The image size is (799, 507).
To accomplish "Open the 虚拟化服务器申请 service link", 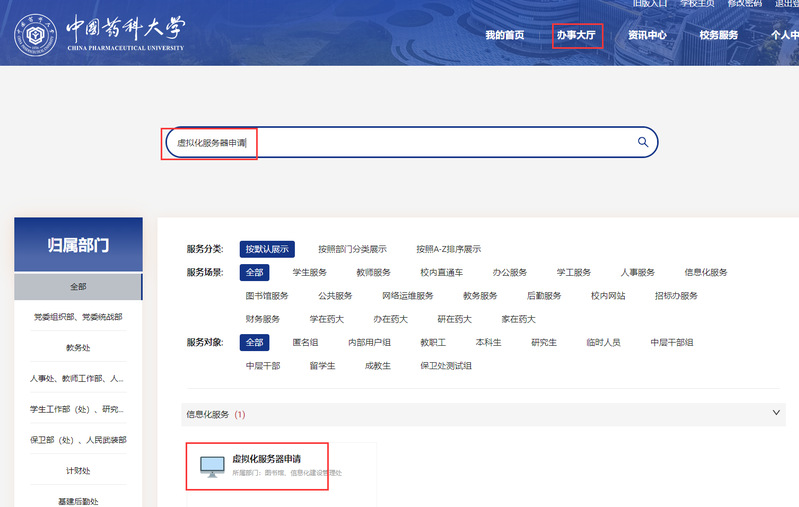I will click(266, 458).
